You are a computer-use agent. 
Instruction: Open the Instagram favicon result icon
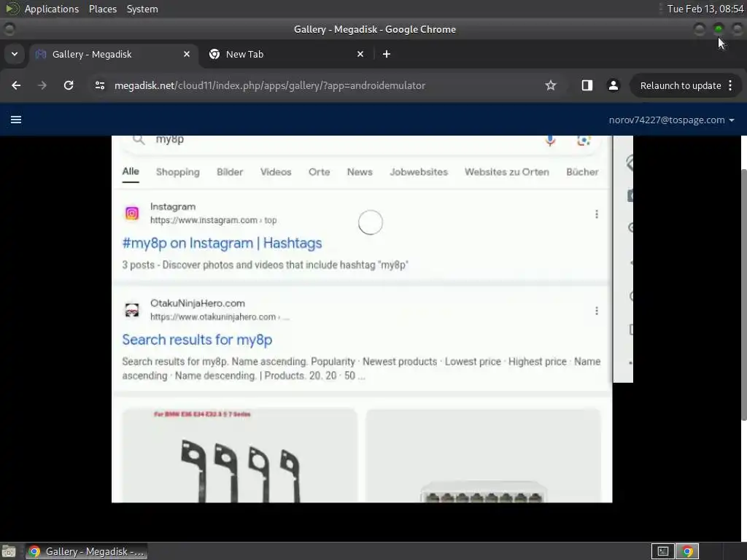point(132,214)
